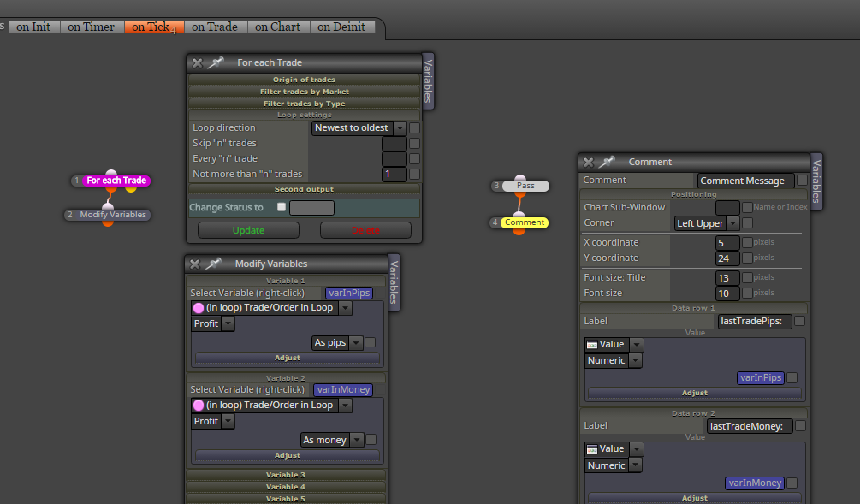860x504 pixels.
Task: Select the yellow Comment node
Action: pyautogui.click(x=525, y=222)
